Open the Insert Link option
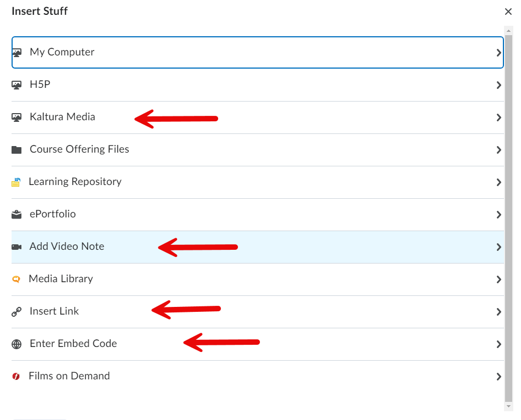This screenshot has width=521, height=420. (x=54, y=311)
